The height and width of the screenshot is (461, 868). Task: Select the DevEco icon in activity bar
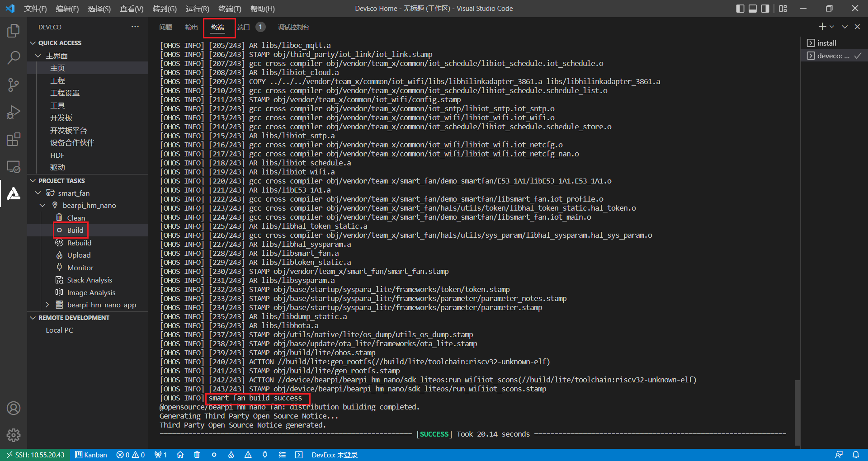pyautogui.click(x=14, y=193)
